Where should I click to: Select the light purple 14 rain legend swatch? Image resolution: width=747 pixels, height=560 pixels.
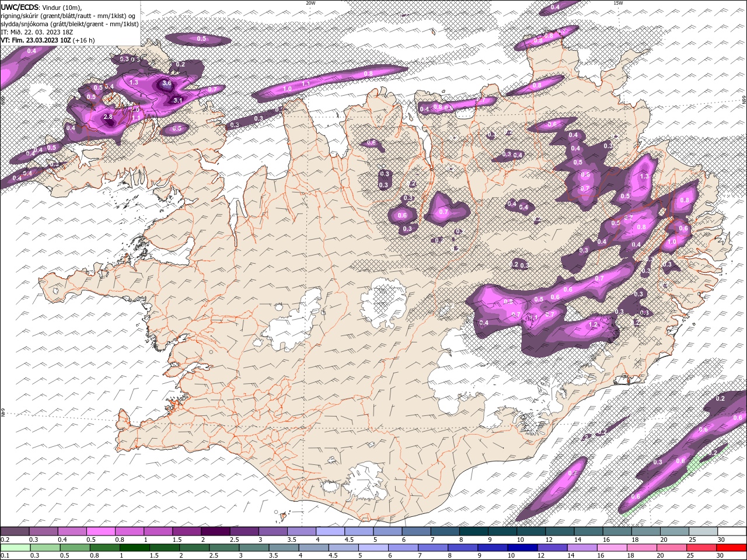582,547
